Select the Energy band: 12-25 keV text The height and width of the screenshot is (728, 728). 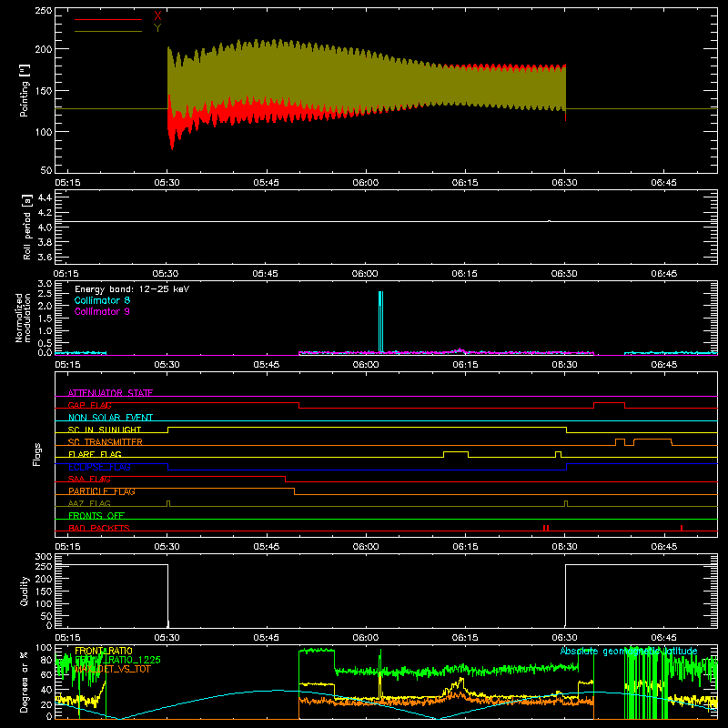[x=132, y=289]
